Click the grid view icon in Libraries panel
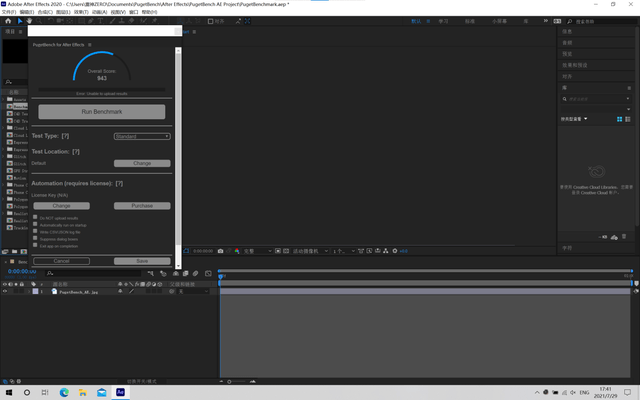 tap(620, 119)
